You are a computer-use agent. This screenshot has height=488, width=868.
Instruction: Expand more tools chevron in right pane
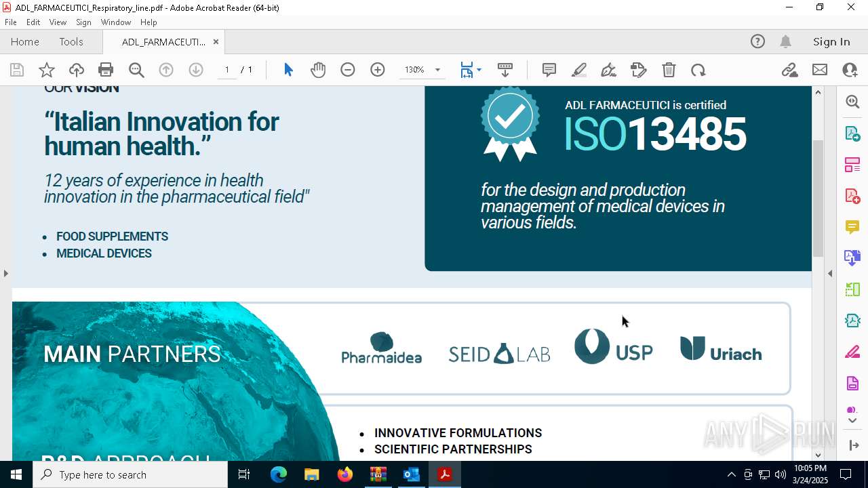tap(852, 421)
